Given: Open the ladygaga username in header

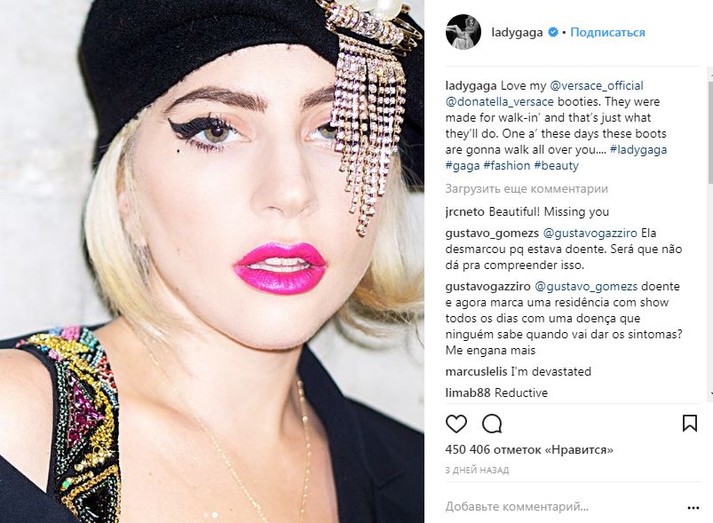Looking at the screenshot, I should (517, 32).
